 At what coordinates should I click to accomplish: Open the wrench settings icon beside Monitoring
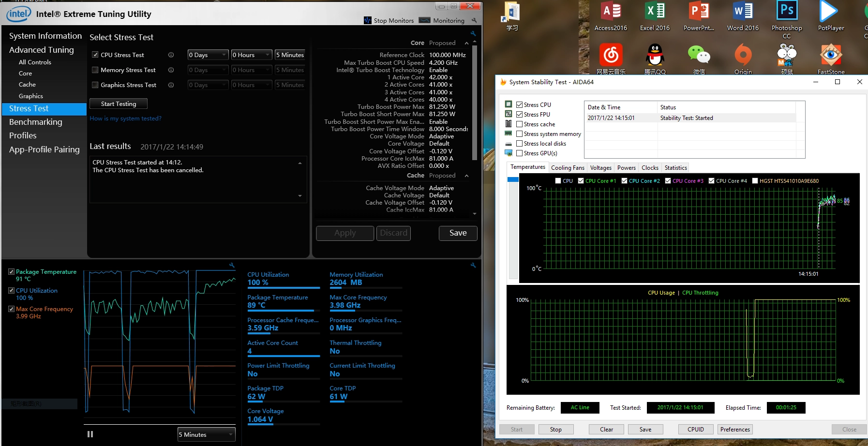(x=474, y=20)
